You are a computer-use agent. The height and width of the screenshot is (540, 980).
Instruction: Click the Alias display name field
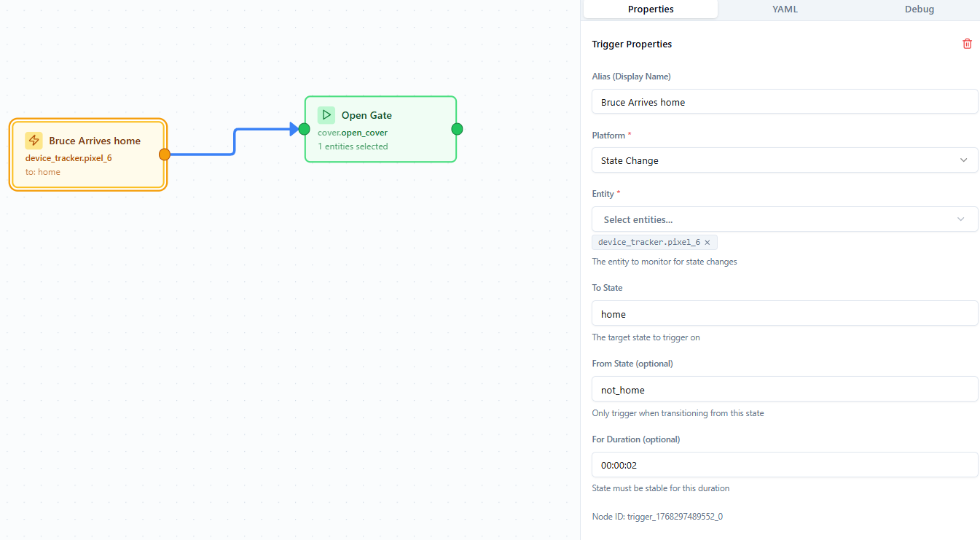pos(784,102)
